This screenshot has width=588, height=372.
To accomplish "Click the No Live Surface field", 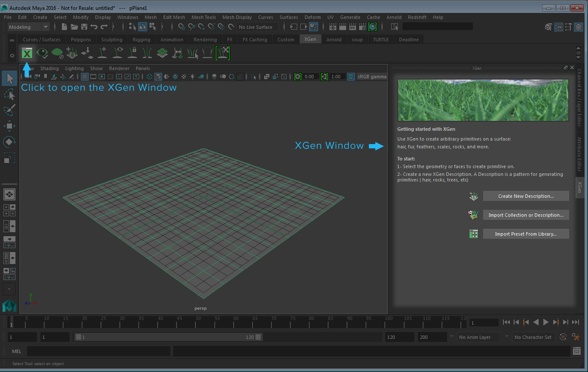I will 258,27.
